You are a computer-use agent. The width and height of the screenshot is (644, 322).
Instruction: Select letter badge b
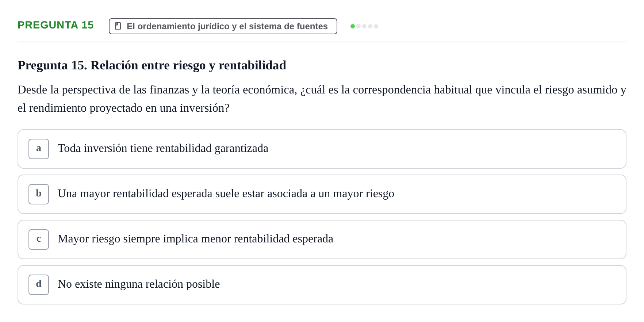tap(39, 194)
